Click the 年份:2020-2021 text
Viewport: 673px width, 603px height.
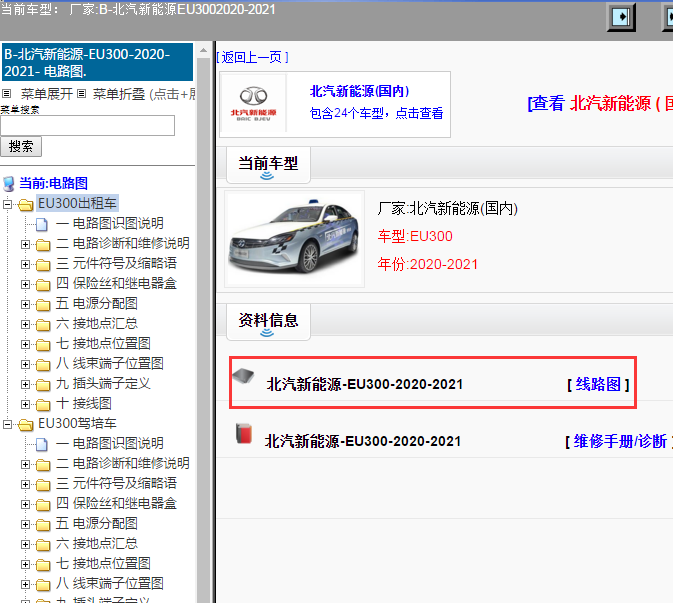(x=427, y=264)
